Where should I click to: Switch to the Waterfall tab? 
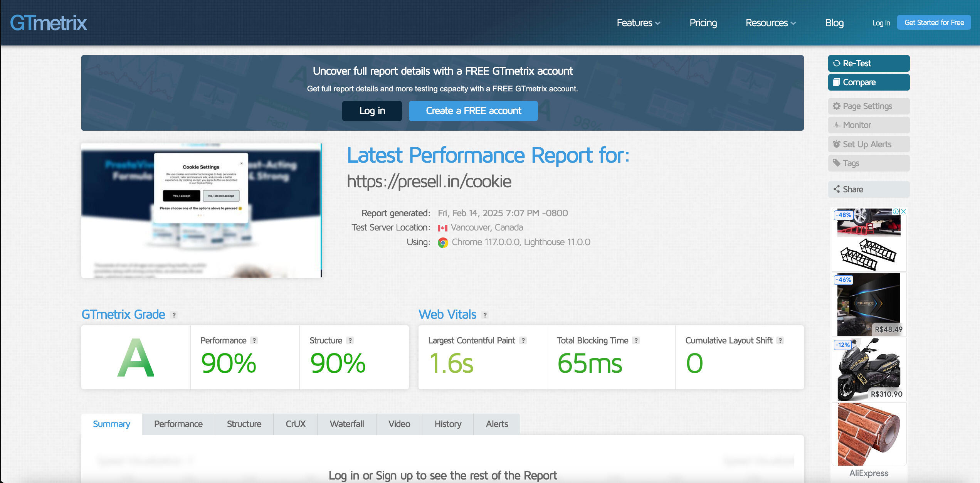pos(346,424)
